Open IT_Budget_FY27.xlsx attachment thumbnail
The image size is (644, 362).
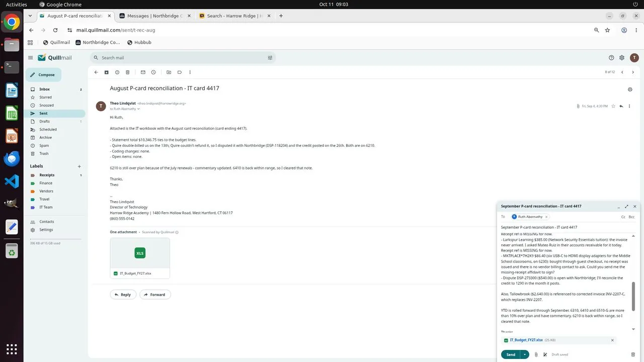140,258
